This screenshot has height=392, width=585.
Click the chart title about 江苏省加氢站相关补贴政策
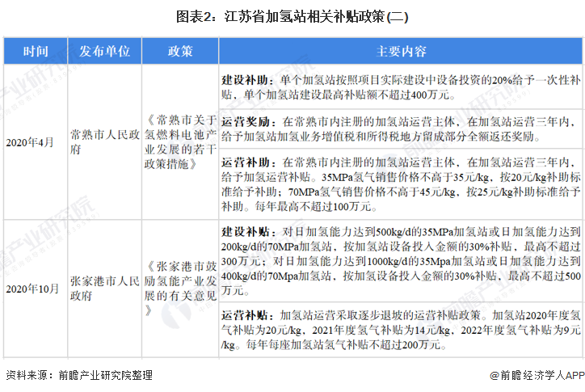(x=292, y=16)
